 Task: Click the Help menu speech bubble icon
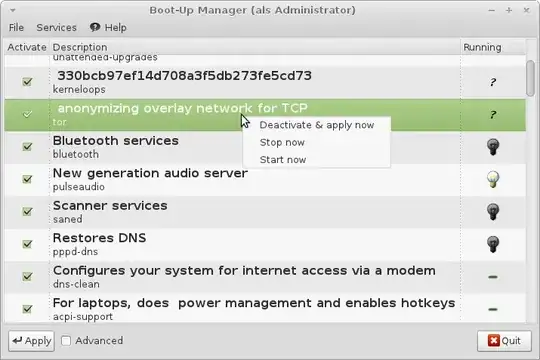[95, 27]
